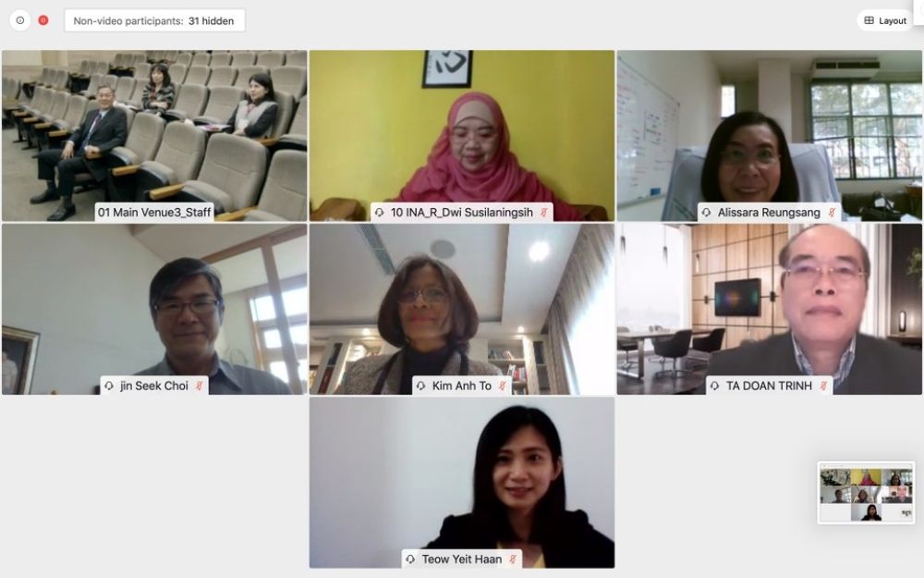Click headset icon beside Kim Anh To

click(x=420, y=386)
